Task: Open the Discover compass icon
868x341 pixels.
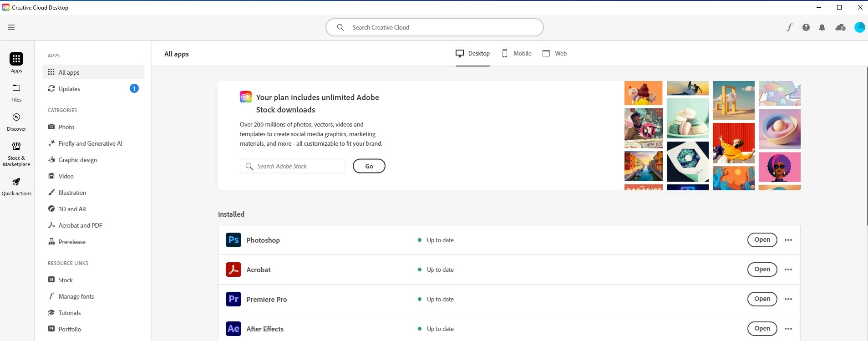Action: (x=16, y=117)
